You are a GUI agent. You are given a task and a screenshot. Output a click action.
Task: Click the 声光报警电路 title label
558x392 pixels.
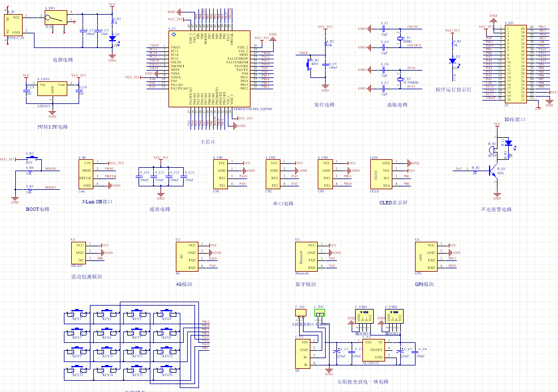point(496,210)
